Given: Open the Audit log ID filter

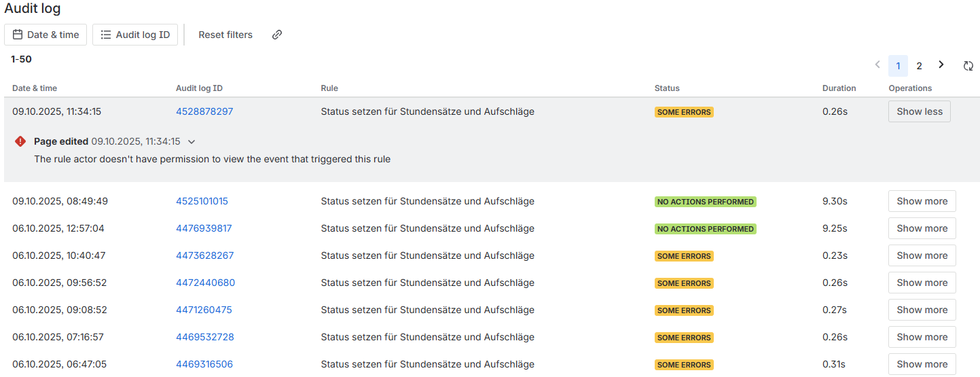Looking at the screenshot, I should pyautogui.click(x=135, y=35).
